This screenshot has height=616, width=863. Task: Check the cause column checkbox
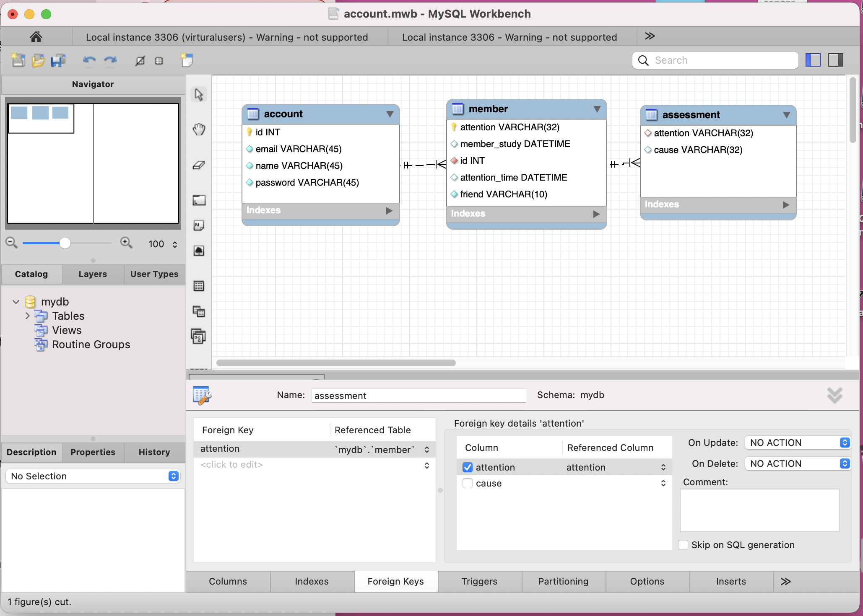click(468, 483)
